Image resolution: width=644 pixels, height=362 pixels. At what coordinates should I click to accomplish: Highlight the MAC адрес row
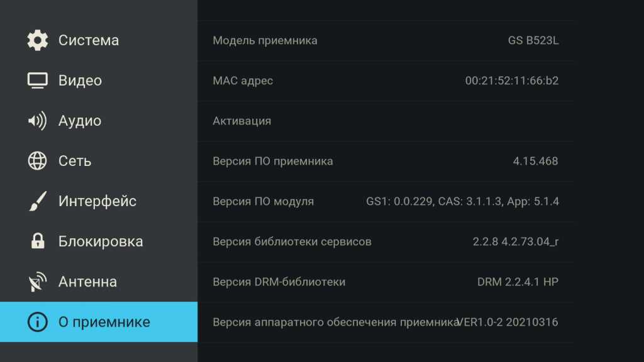tap(385, 80)
